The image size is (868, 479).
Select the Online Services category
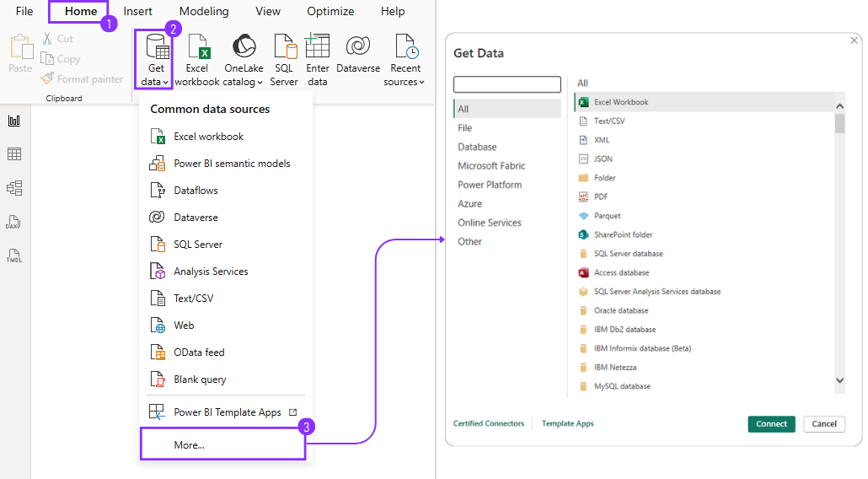(507, 223)
